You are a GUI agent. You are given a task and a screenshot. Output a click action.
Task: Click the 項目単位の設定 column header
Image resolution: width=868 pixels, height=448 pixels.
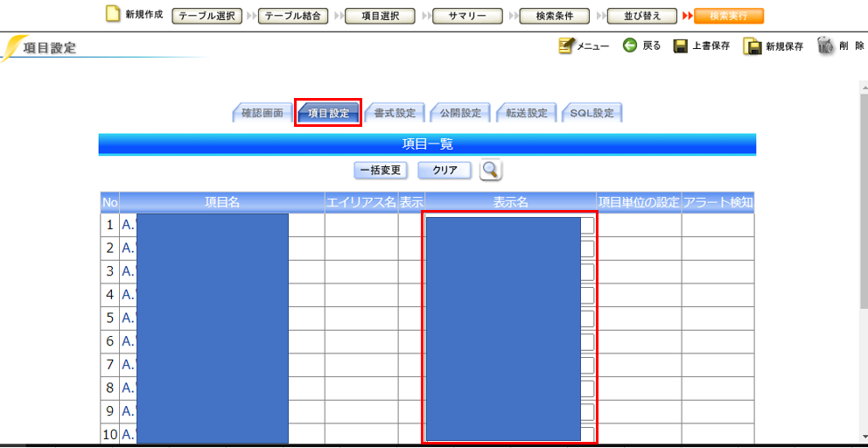tap(639, 203)
